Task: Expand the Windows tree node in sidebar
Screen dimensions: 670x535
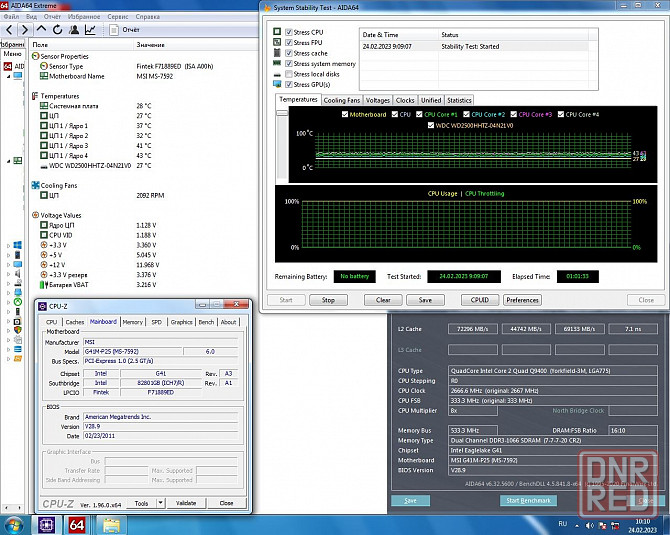Action: [9, 244]
